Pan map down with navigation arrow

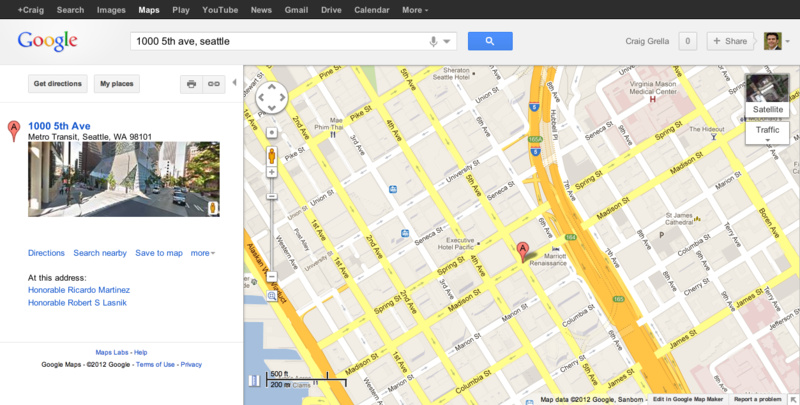click(272, 108)
